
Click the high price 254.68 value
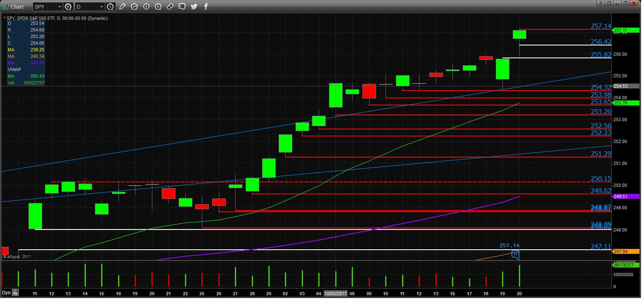pyautogui.click(x=37, y=30)
